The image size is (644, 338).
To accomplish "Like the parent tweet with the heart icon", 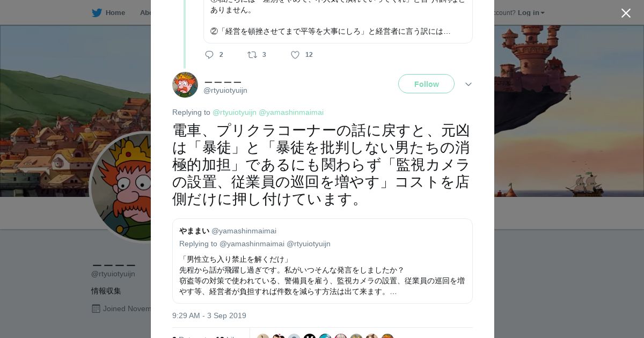I will 295,55.
